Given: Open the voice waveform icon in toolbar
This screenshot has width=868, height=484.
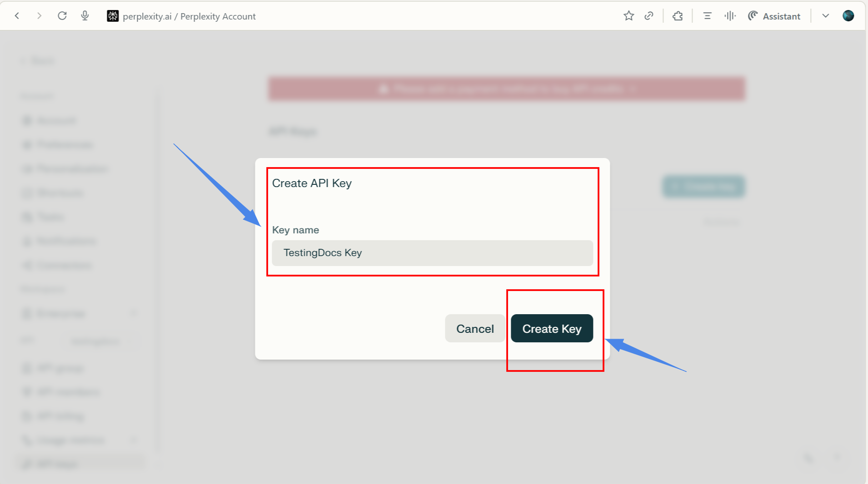Looking at the screenshot, I should (730, 16).
